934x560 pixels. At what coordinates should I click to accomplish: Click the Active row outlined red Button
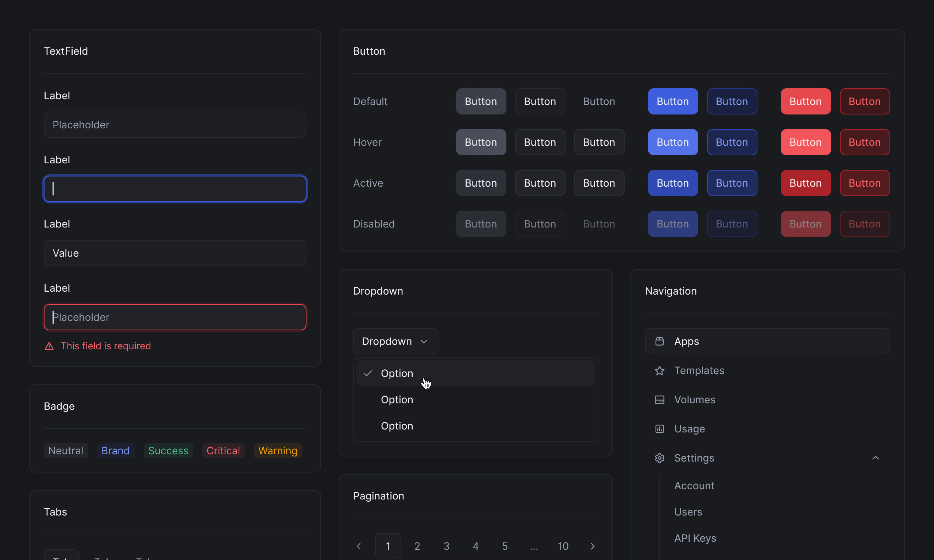click(865, 183)
